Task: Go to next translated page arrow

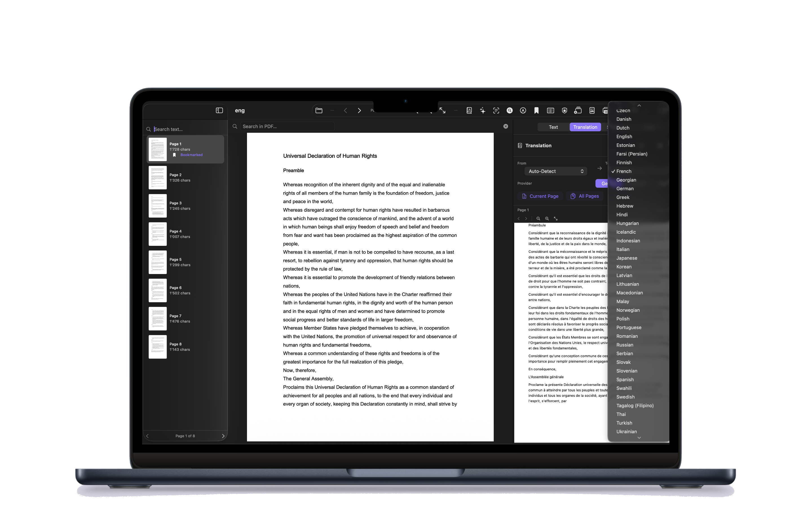Action: tap(526, 218)
